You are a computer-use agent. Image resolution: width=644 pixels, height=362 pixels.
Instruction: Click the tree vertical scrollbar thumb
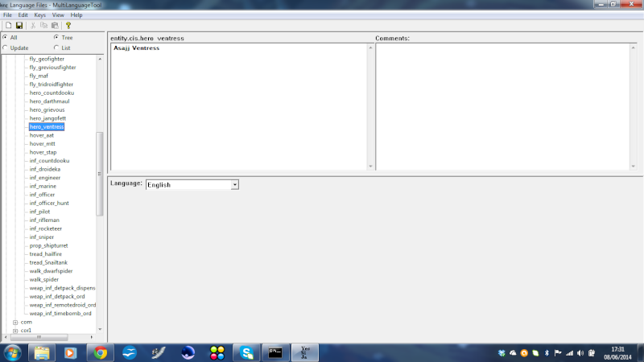click(99, 174)
